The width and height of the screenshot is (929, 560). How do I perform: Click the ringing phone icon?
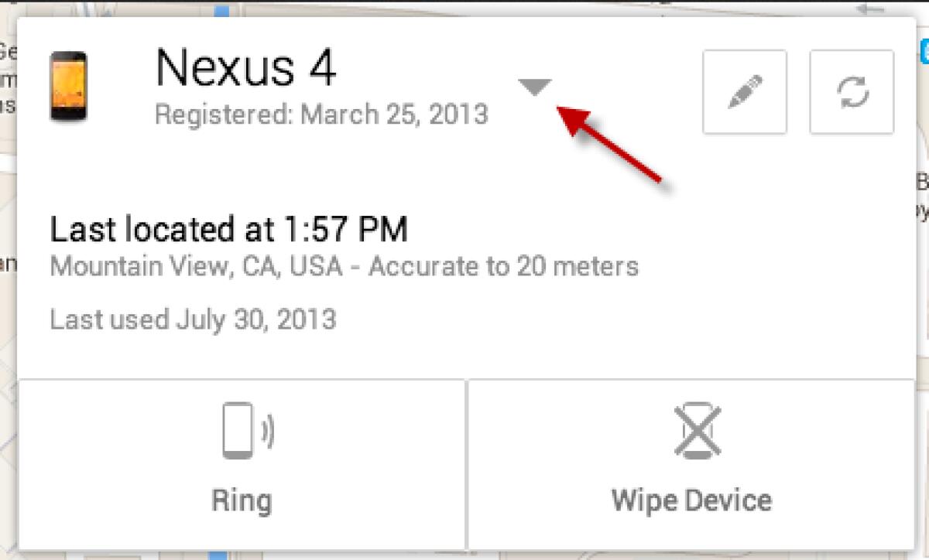pyautogui.click(x=247, y=430)
